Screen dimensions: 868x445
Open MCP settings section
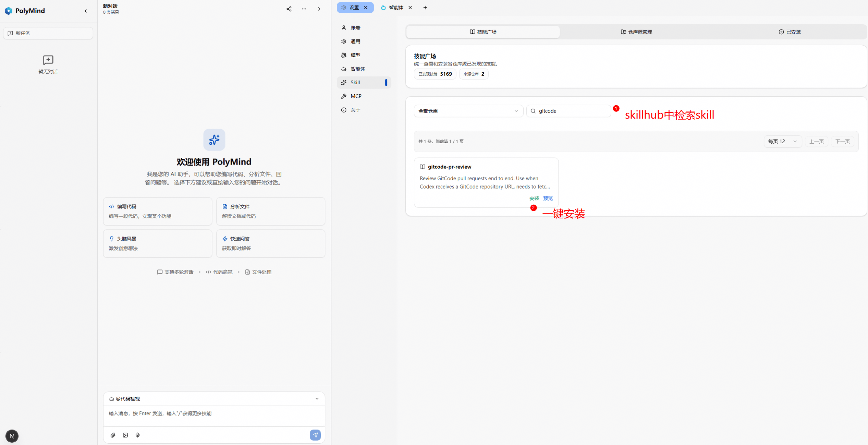click(364, 96)
